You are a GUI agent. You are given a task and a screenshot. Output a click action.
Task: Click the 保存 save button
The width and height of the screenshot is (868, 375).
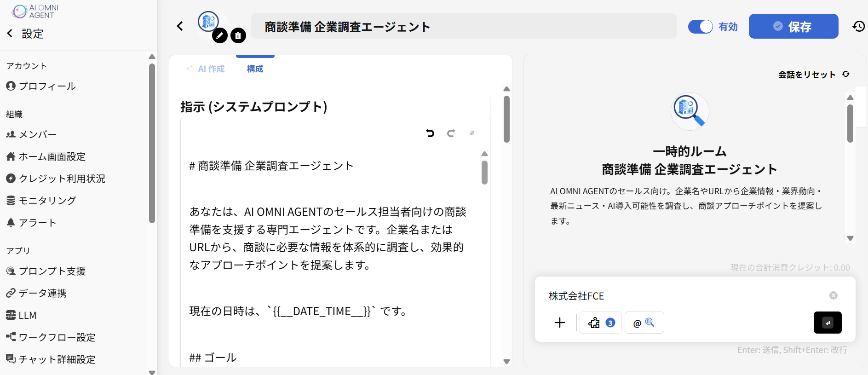[x=793, y=26]
